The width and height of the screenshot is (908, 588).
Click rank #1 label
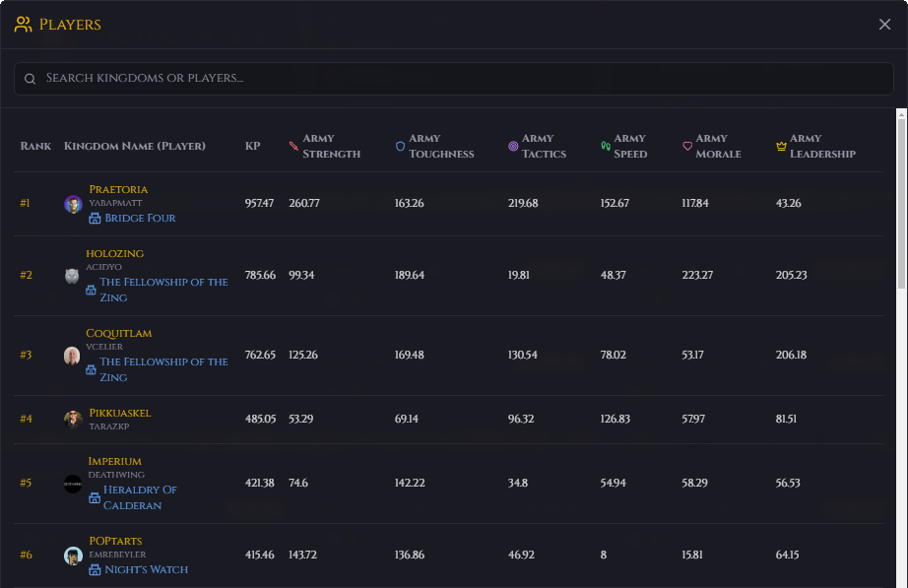click(x=25, y=203)
